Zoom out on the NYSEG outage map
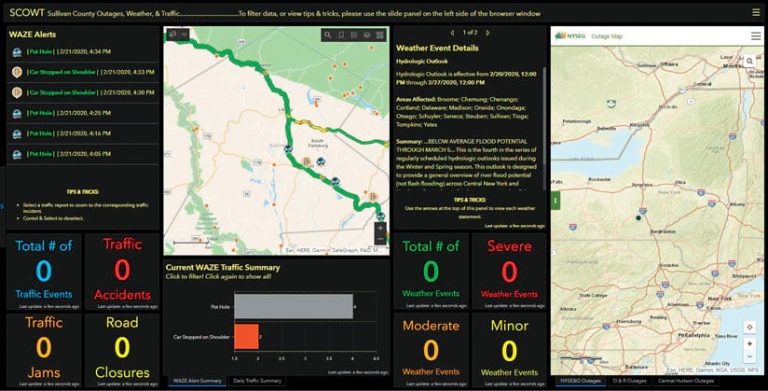This screenshot has width=768, height=391. click(x=749, y=356)
